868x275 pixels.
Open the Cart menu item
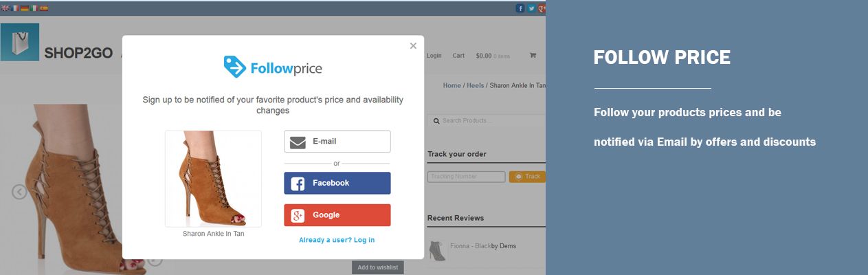tap(458, 56)
